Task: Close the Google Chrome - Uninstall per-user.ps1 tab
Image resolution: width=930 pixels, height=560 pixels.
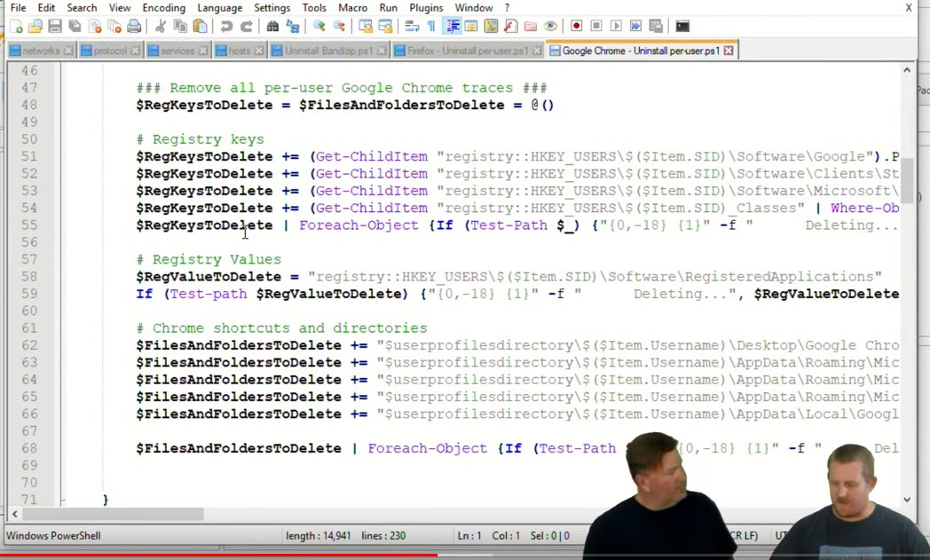Action: (729, 51)
